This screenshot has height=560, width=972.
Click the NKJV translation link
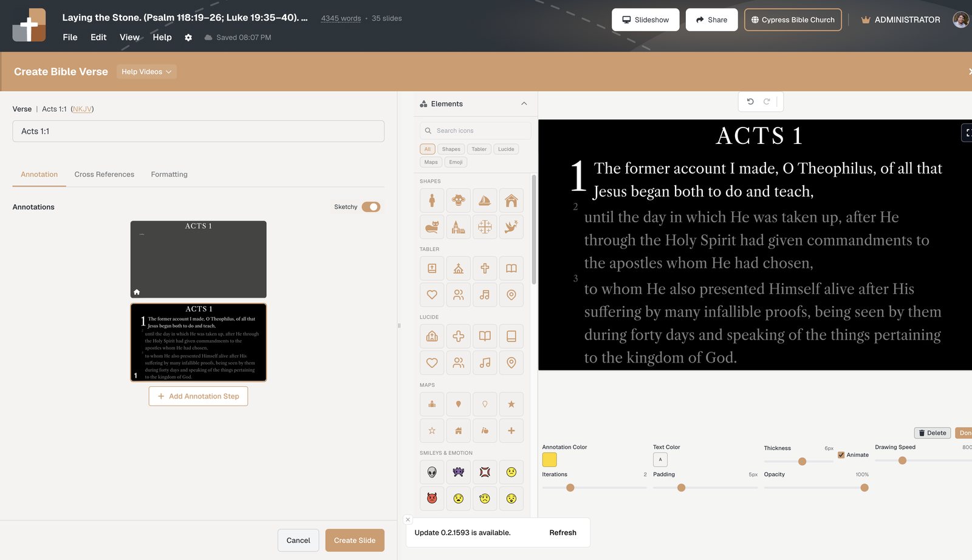point(82,109)
